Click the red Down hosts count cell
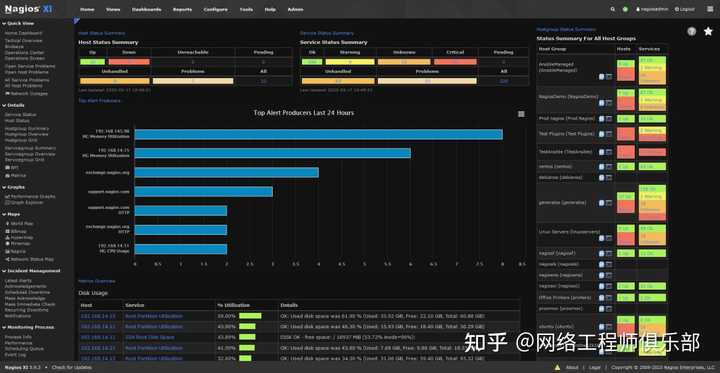This screenshot has width=720, height=373. tap(129, 62)
